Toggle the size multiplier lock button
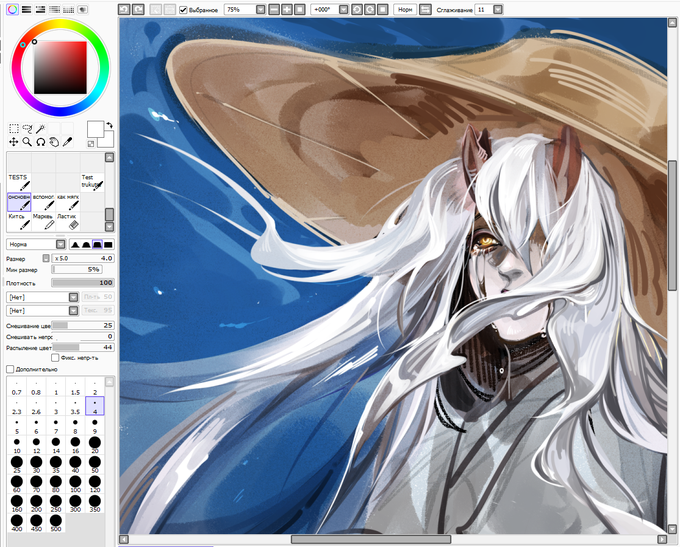Screen dimensions: 680x547 click(46, 258)
